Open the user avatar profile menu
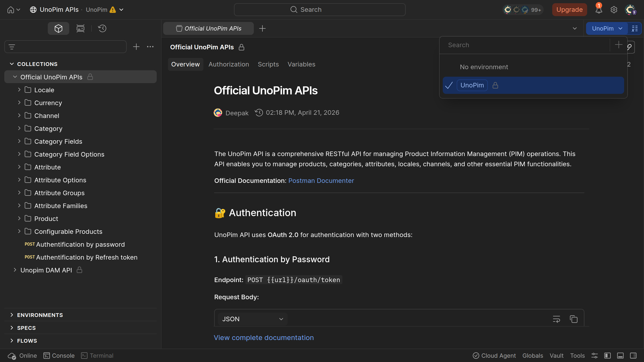 pos(630,10)
